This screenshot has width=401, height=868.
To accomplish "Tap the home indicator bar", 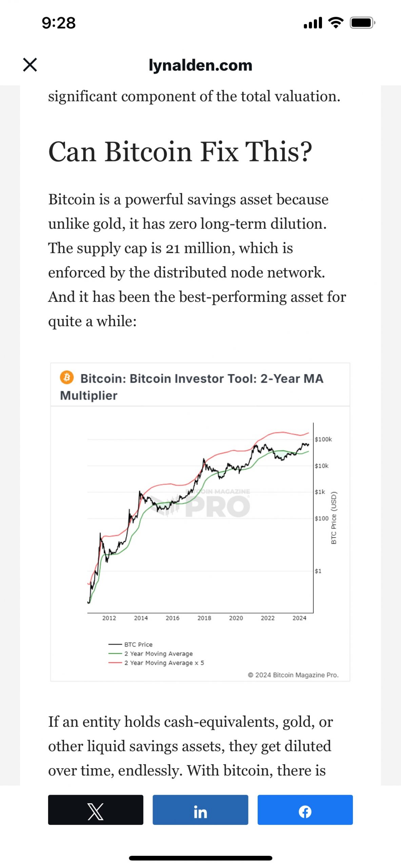I will [x=200, y=858].
